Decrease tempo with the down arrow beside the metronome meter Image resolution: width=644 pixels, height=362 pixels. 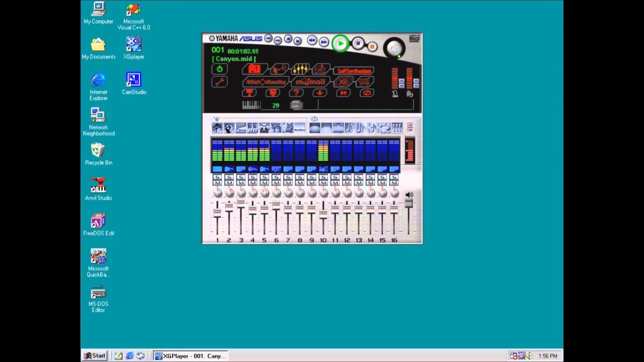401,86
